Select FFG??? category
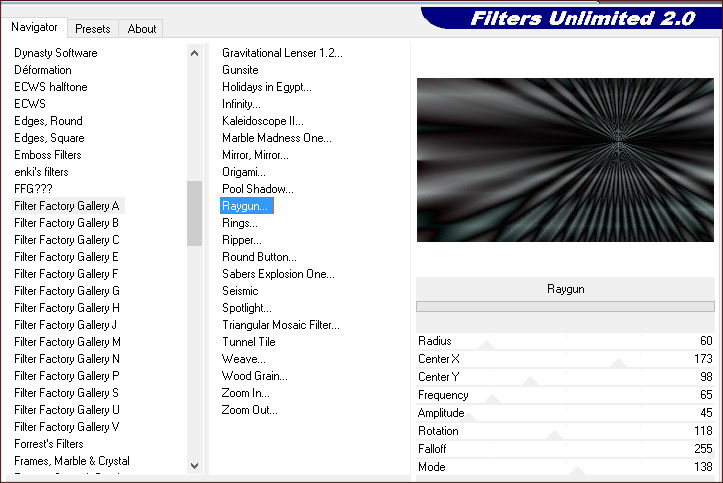 [33, 189]
